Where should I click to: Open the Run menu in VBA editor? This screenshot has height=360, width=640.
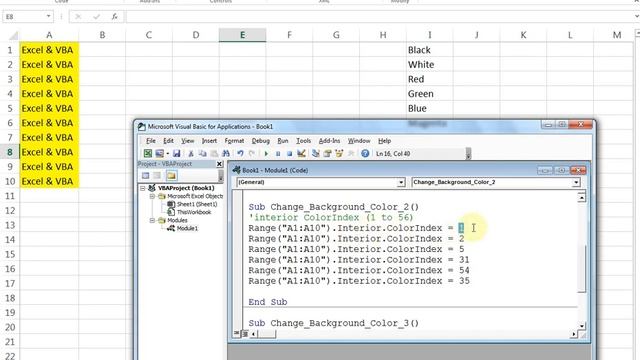coord(282,141)
